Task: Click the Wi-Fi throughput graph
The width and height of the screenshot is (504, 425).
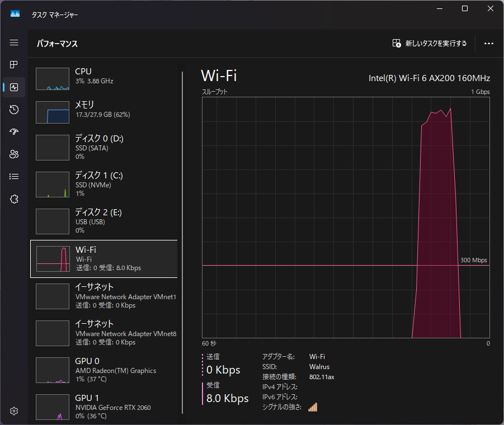Action: tap(345, 217)
